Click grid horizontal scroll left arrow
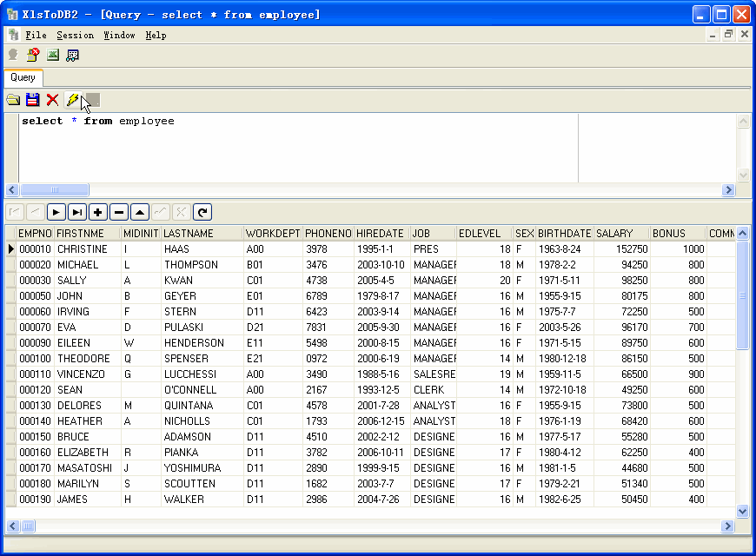This screenshot has height=556, width=756. point(12,526)
